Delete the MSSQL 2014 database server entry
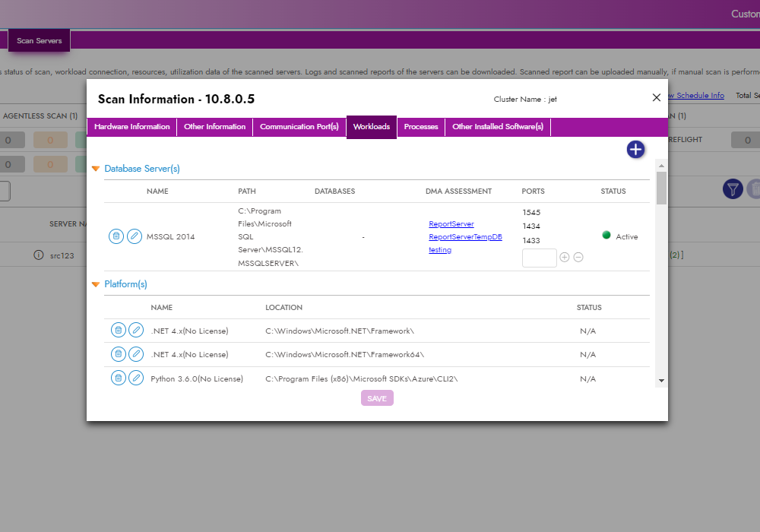Screen dimensions: 760x532 (x=116, y=236)
